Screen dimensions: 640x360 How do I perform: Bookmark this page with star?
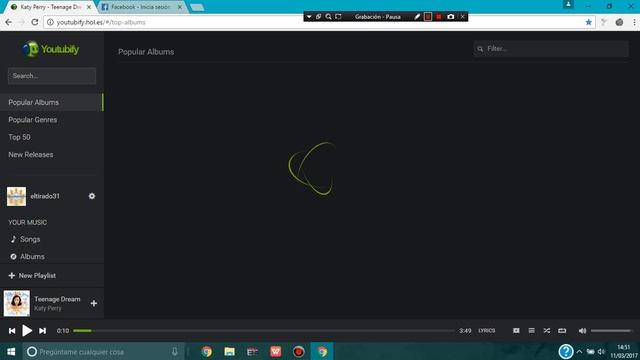tap(589, 22)
